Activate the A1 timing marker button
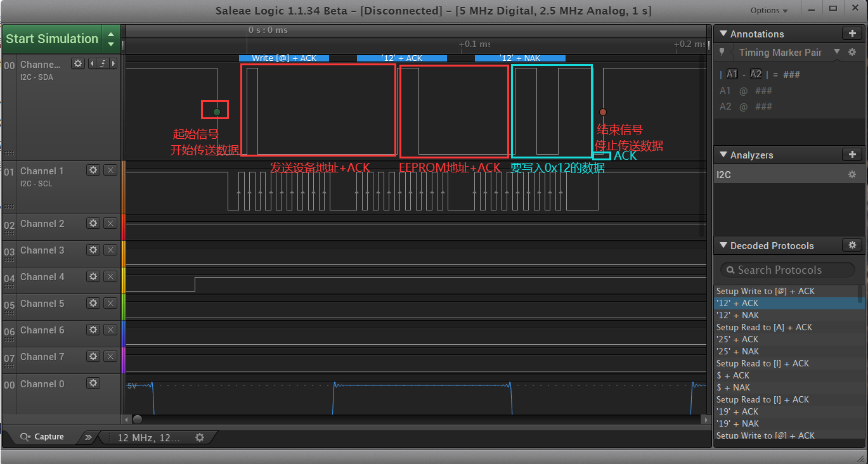This screenshot has width=868, height=464. point(732,74)
